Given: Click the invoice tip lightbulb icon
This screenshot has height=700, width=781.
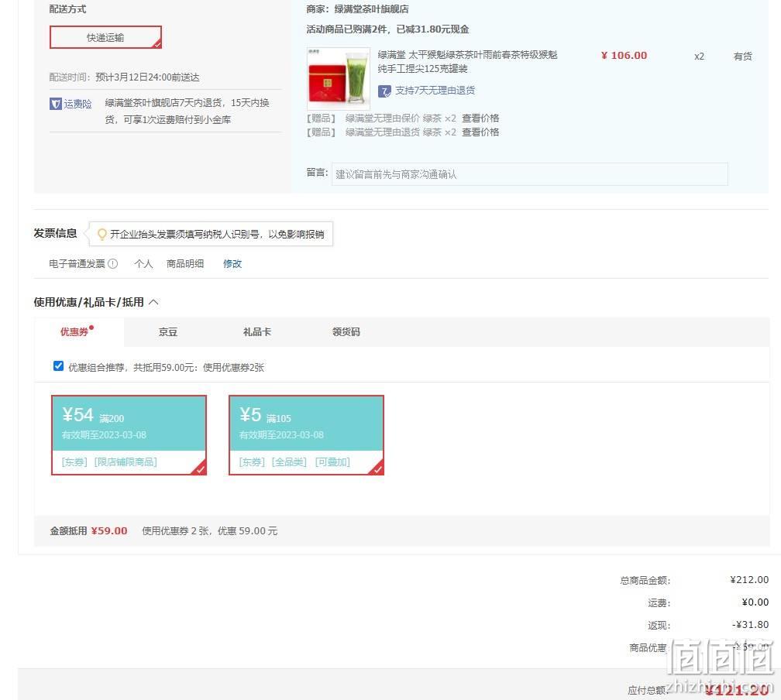Looking at the screenshot, I should (x=101, y=234).
